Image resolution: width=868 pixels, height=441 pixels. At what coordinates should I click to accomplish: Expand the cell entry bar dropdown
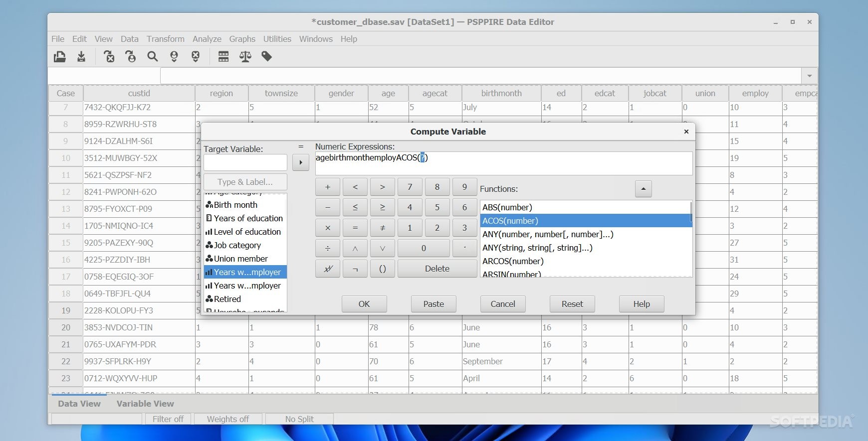810,76
